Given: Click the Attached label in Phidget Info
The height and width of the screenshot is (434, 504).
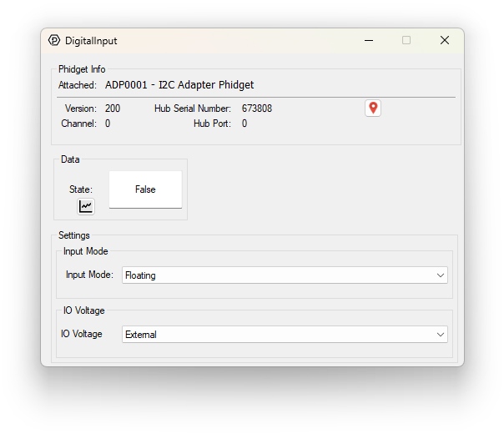Looking at the screenshot, I should click(78, 85).
